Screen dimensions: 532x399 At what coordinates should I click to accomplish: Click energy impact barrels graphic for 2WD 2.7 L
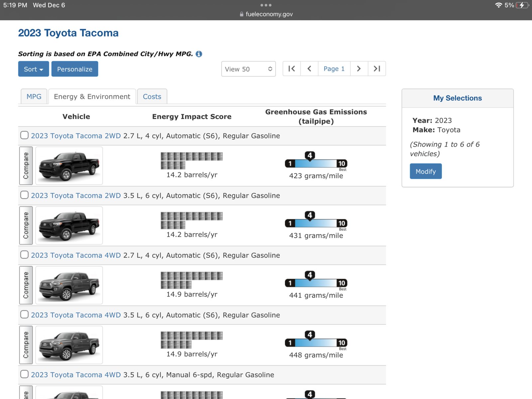pyautogui.click(x=192, y=161)
